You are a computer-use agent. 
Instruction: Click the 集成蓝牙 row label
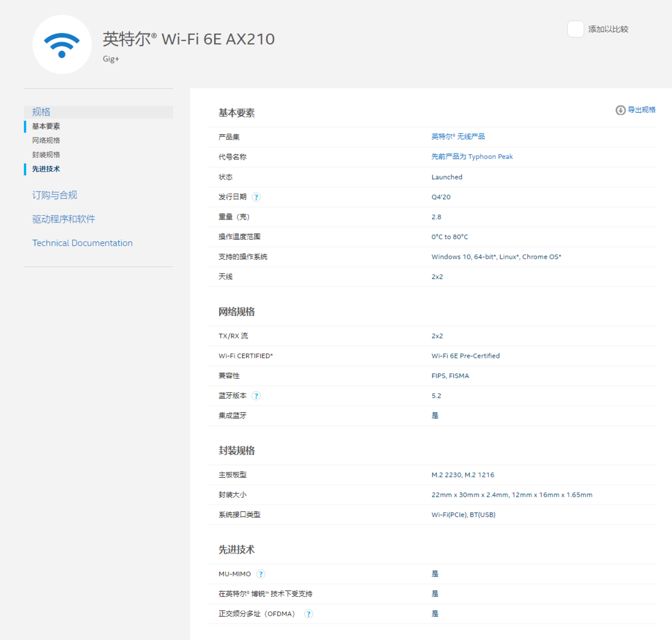pyautogui.click(x=232, y=416)
